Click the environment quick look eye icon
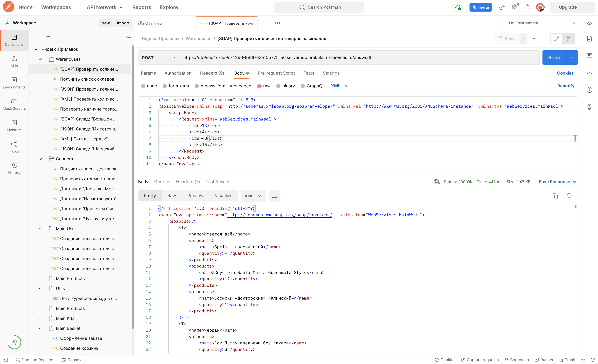 (589, 23)
